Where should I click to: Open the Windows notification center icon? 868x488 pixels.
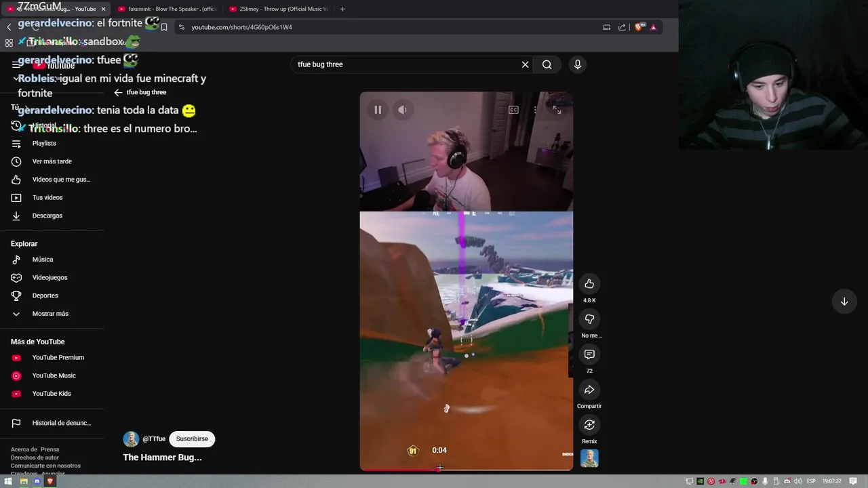pos(853,481)
